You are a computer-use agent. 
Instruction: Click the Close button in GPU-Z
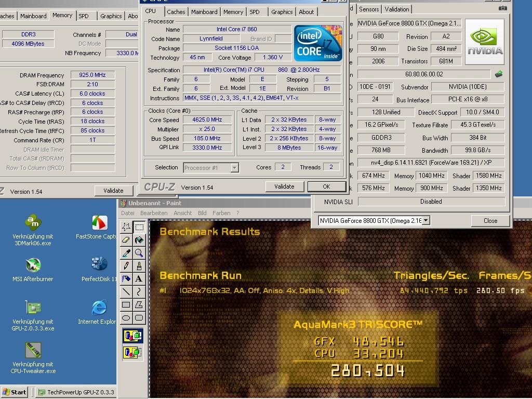pyautogui.click(x=490, y=220)
